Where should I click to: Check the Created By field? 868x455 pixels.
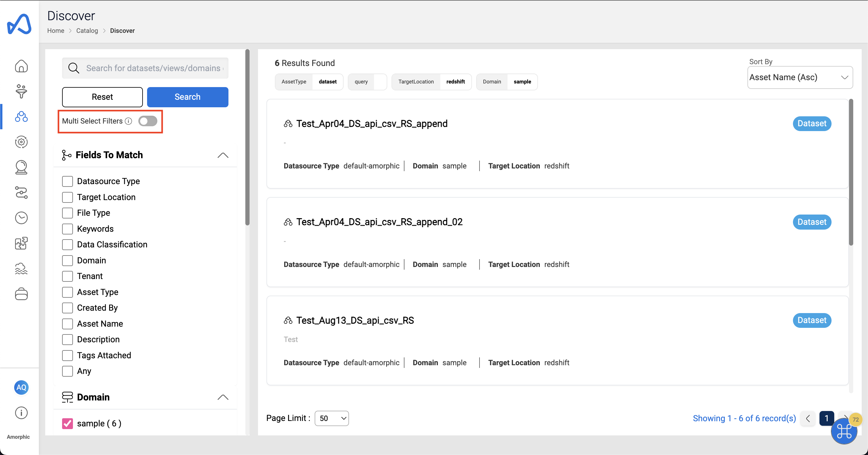[68, 308]
